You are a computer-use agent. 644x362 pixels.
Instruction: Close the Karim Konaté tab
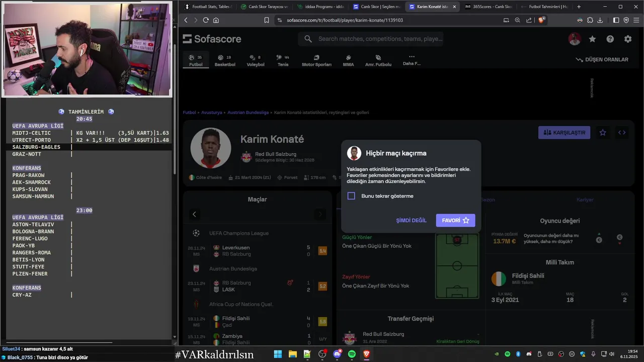pos(454,7)
